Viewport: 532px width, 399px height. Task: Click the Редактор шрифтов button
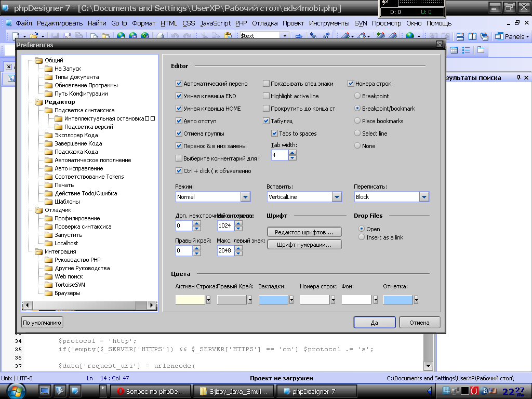pyautogui.click(x=304, y=232)
